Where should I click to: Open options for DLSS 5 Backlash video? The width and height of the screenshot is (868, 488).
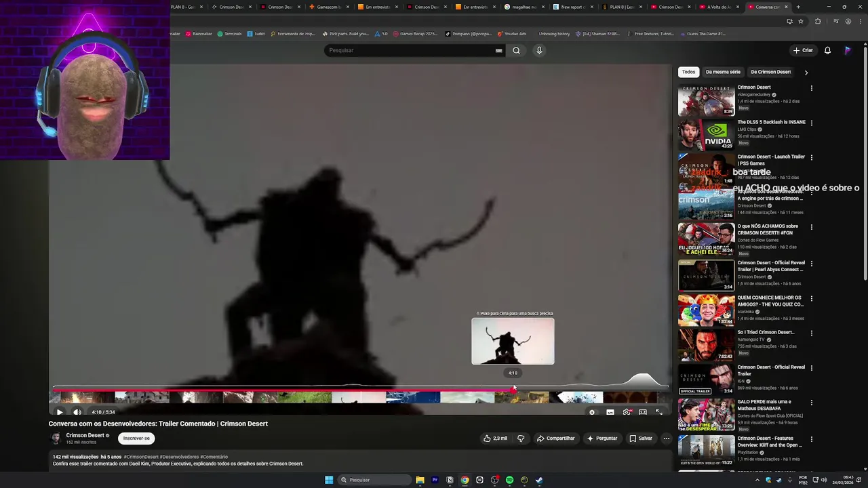pyautogui.click(x=811, y=123)
